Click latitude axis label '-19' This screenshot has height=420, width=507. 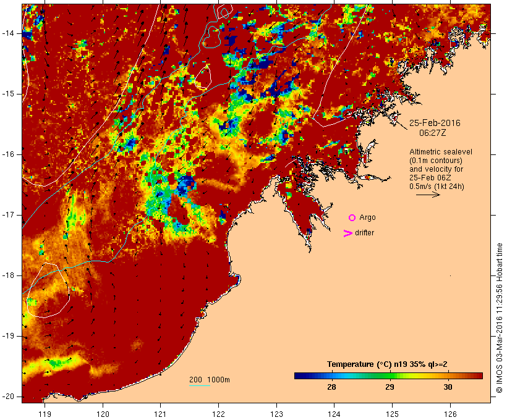coord(8,336)
